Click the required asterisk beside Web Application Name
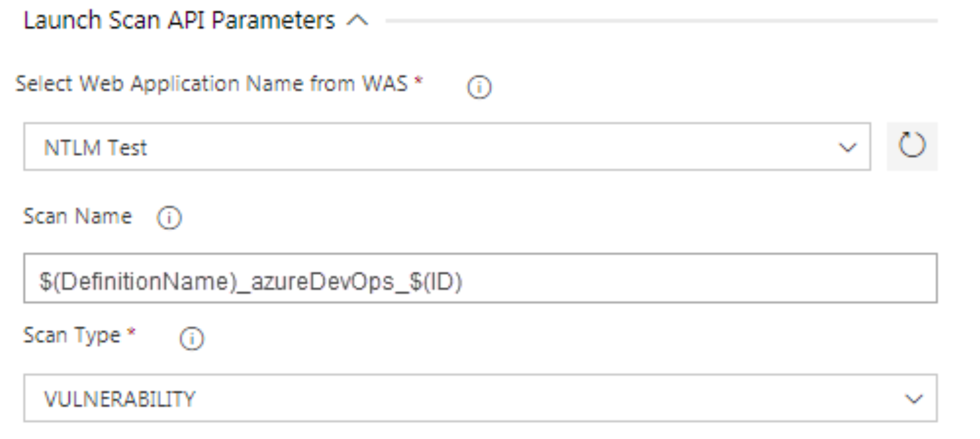This screenshot has width=980, height=439. point(418,81)
